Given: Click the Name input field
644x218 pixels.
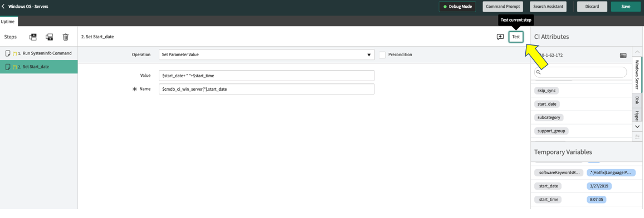Looking at the screenshot, I should 266,89.
